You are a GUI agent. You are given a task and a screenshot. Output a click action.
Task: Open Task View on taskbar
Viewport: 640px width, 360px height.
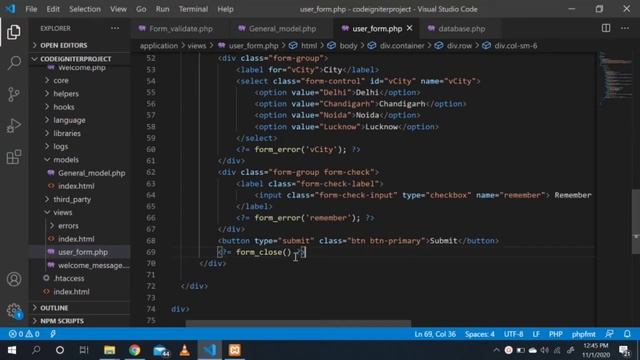[84, 350]
